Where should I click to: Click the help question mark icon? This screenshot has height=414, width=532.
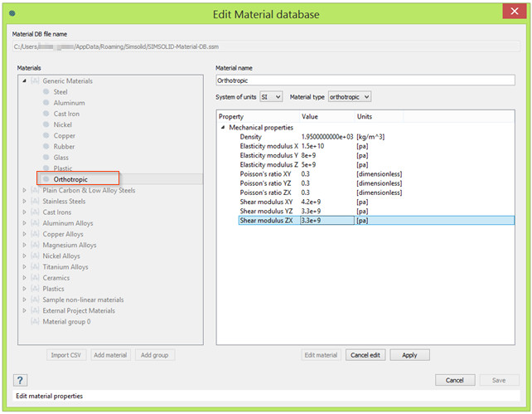point(21,380)
